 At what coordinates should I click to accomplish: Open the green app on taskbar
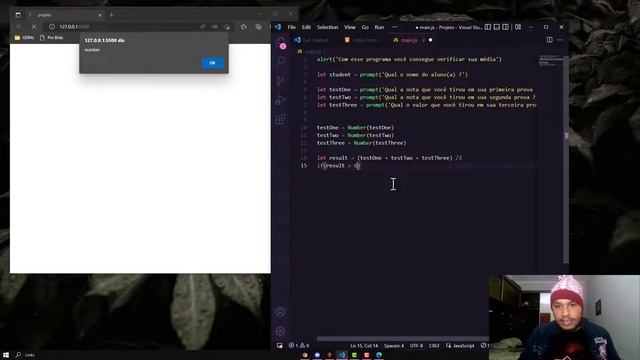pos(354,355)
